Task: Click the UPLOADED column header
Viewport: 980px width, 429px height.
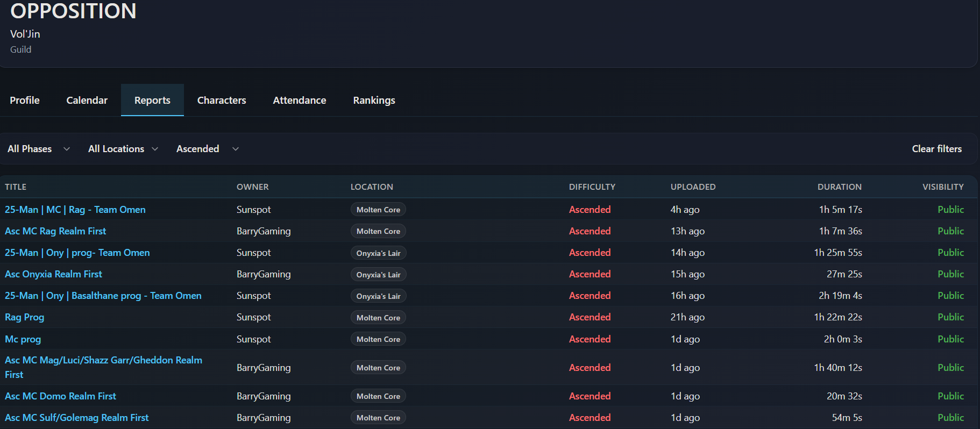Action: coord(693,187)
